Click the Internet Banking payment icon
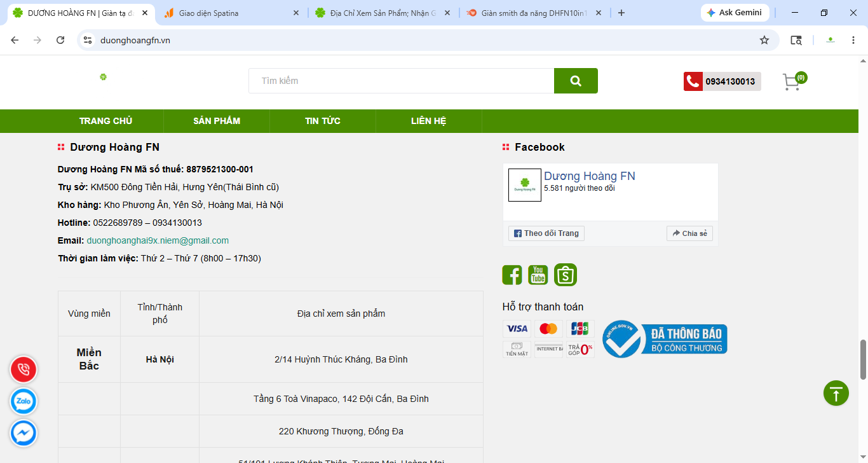Image resolution: width=868 pixels, height=463 pixels. click(548, 349)
